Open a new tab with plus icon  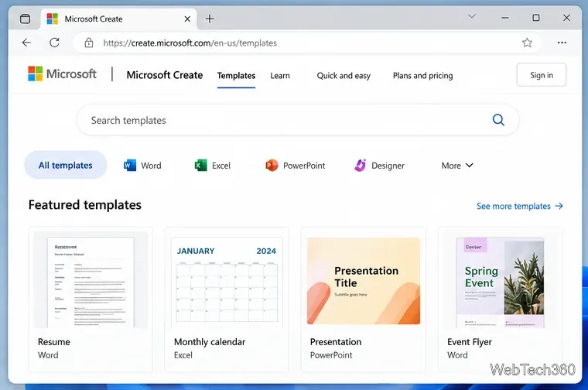[210, 19]
